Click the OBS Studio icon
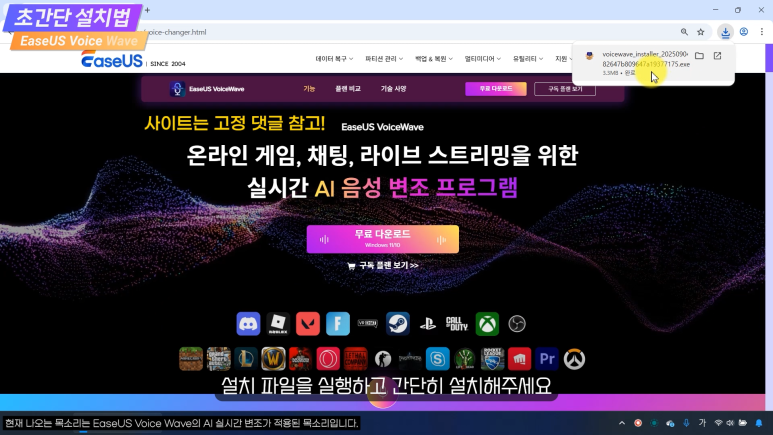Viewport: 773px width, 435px height. click(x=517, y=324)
